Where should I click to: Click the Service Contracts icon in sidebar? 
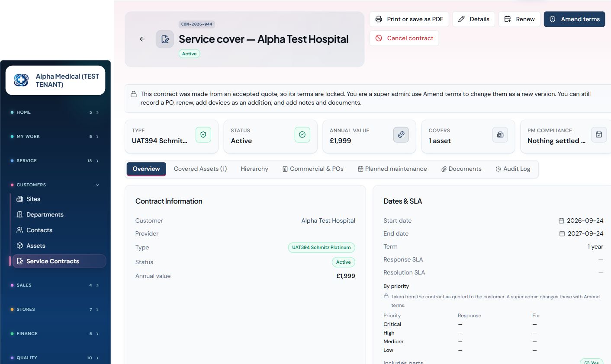[19, 261]
